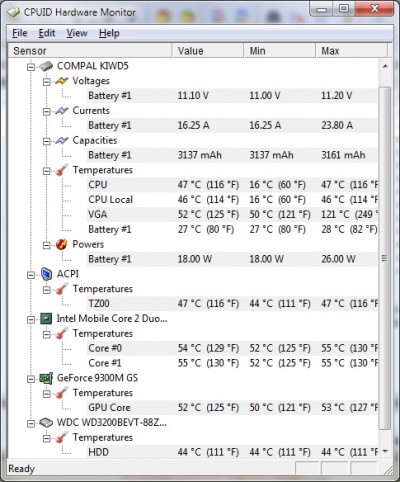The image size is (400, 482).
Task: Click the Sensor column header
Action: point(89,51)
